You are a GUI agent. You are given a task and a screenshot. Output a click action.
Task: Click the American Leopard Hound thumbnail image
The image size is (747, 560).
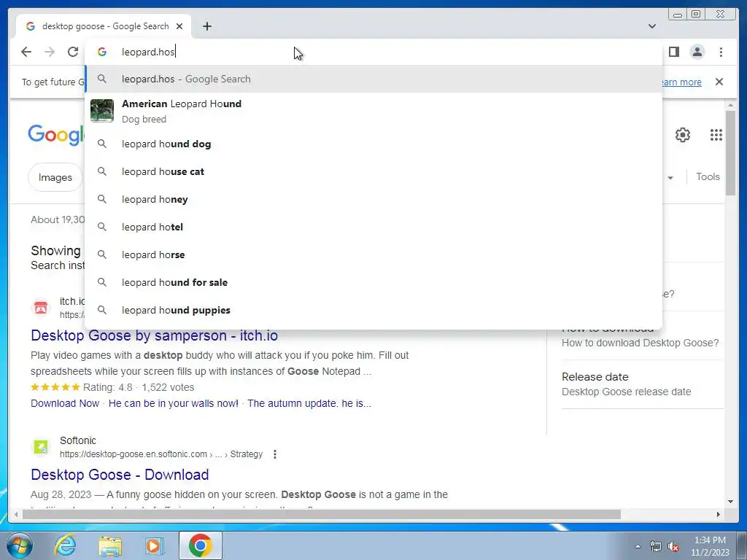tap(102, 111)
